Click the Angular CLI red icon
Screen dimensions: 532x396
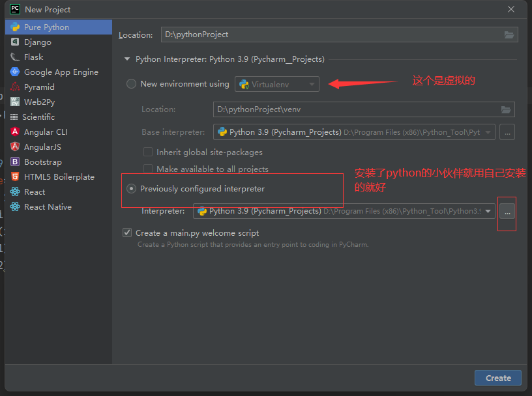pyautogui.click(x=15, y=132)
